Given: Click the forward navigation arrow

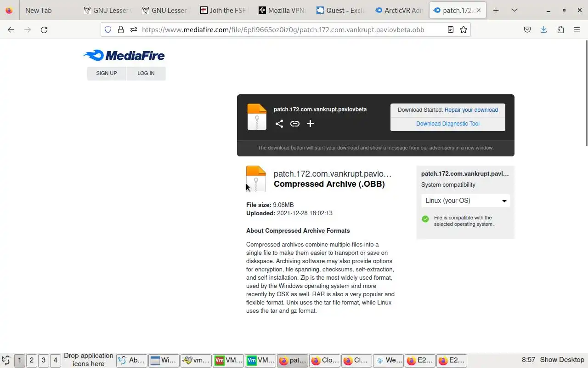Looking at the screenshot, I should 28,29.
